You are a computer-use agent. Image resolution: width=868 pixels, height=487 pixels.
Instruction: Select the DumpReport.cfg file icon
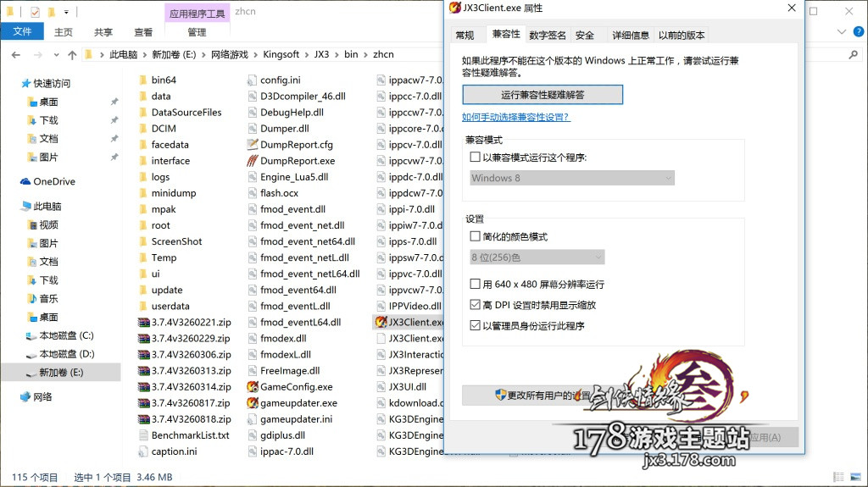[x=253, y=145]
